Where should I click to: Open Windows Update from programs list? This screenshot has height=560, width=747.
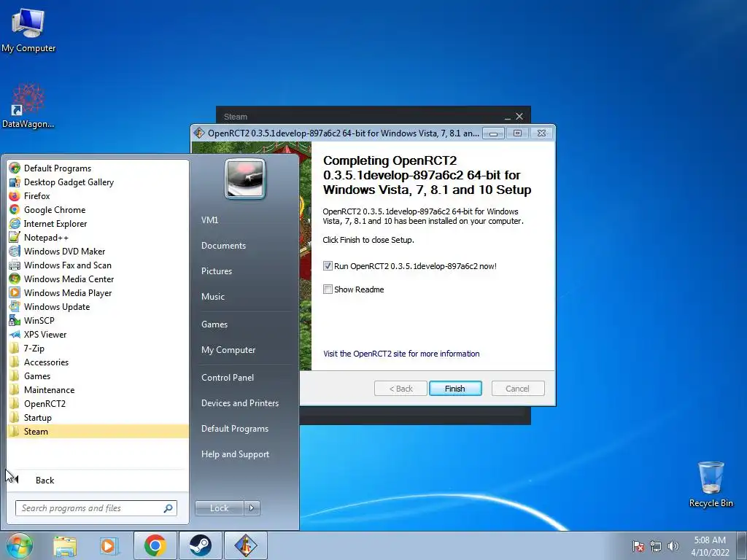click(x=57, y=307)
